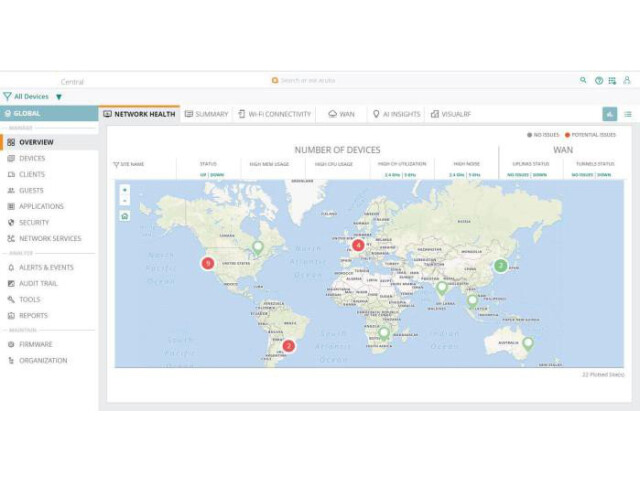Click the Network Services icon
Viewport: 640px width, 480px height.
click(11, 238)
